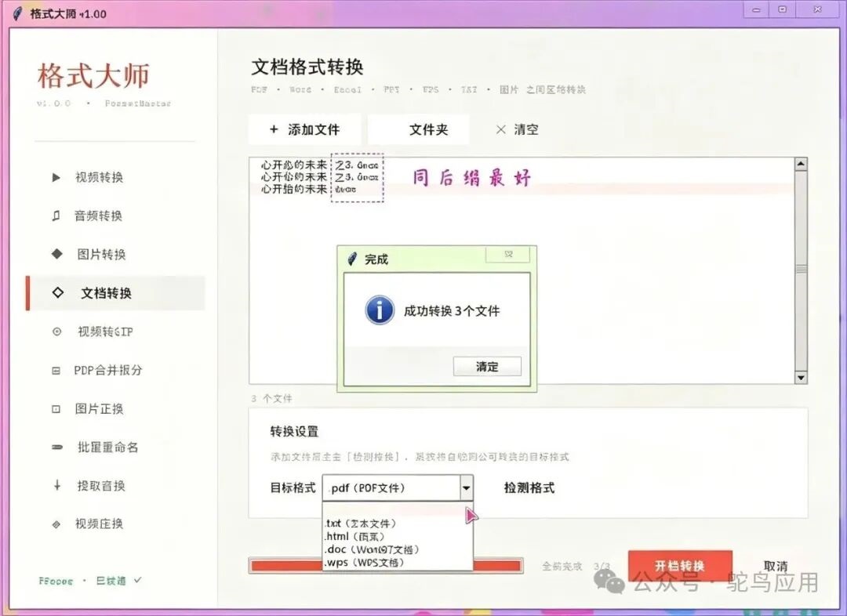Click the 取清 cancel button
The image size is (847, 616).
tap(776, 566)
